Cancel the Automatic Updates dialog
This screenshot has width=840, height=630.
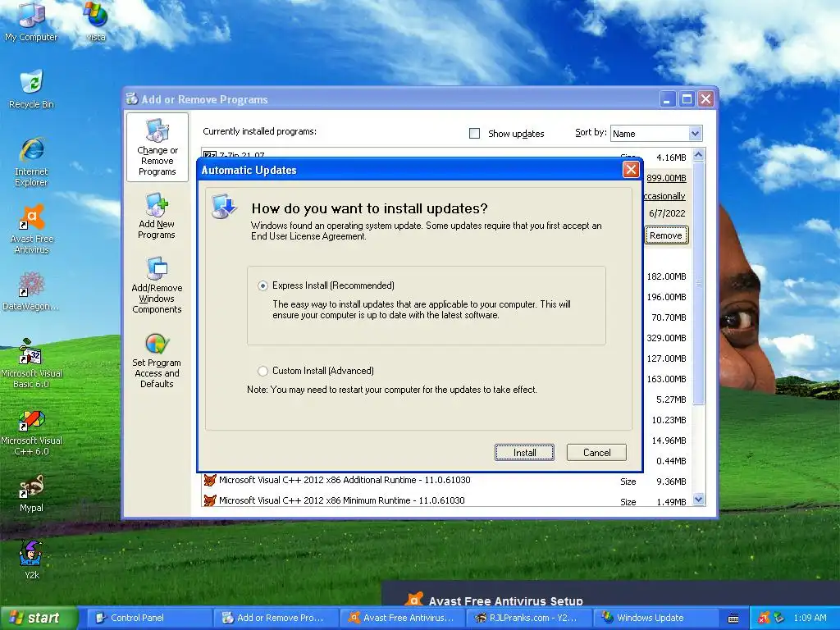tap(596, 453)
